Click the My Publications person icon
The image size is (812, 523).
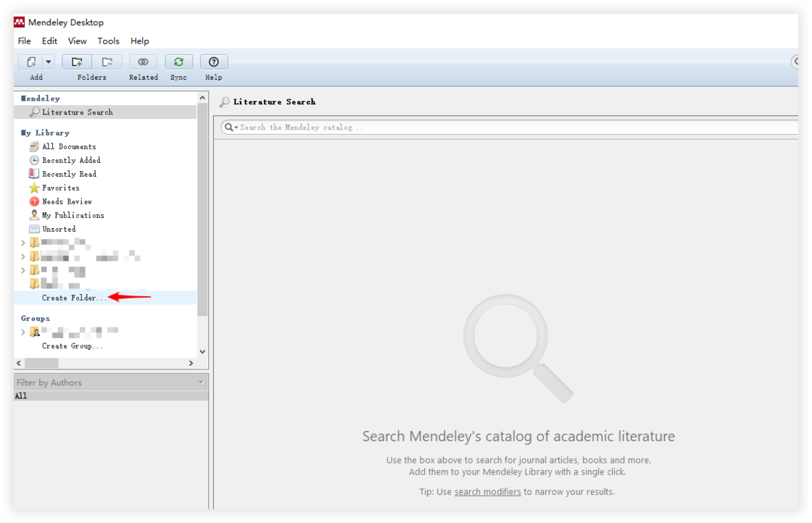click(34, 215)
